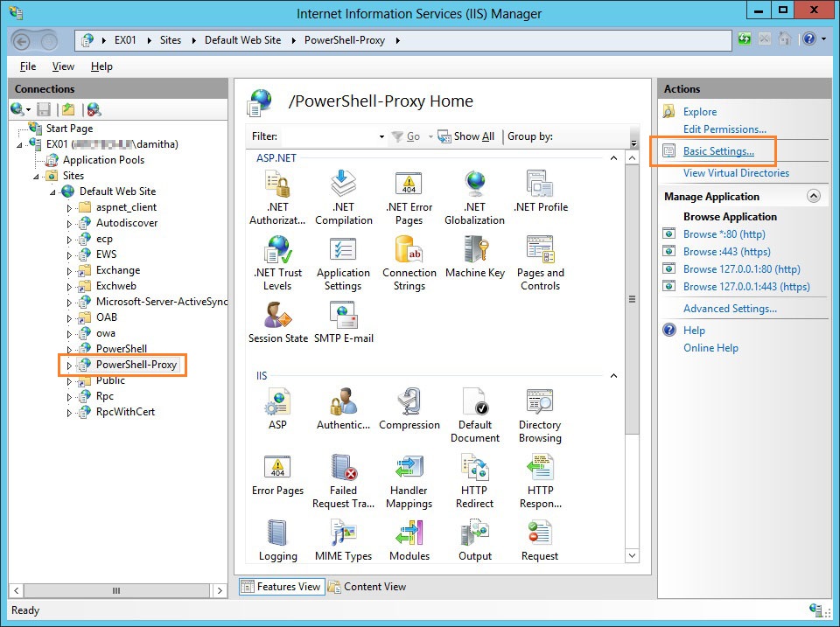Select the Exchweb tree item
Screen dimensions: 840x627
click(115, 286)
